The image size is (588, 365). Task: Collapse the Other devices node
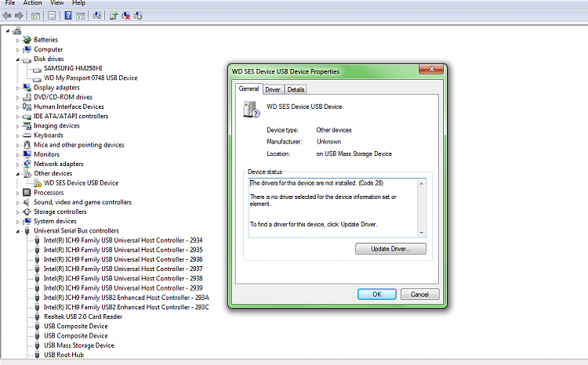pyautogui.click(x=17, y=174)
